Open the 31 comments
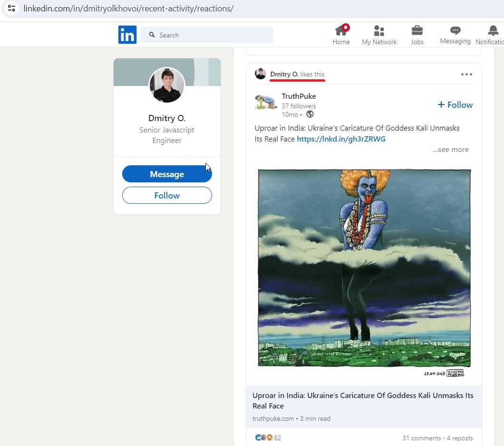 (421, 438)
